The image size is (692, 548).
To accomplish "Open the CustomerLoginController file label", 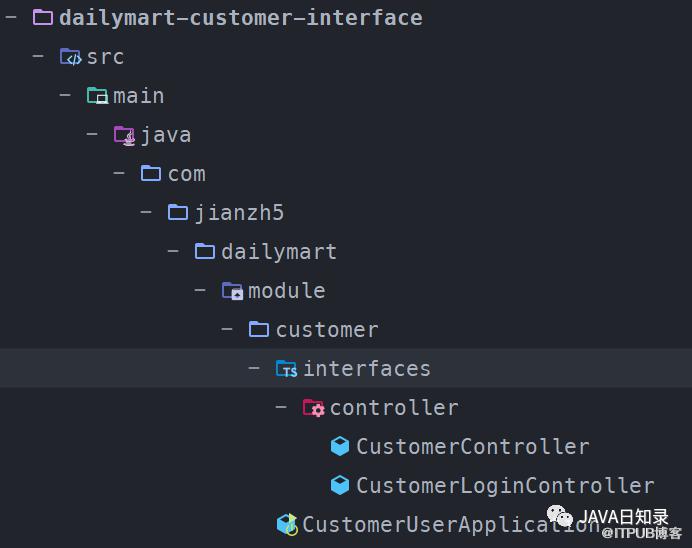I will 505,485.
